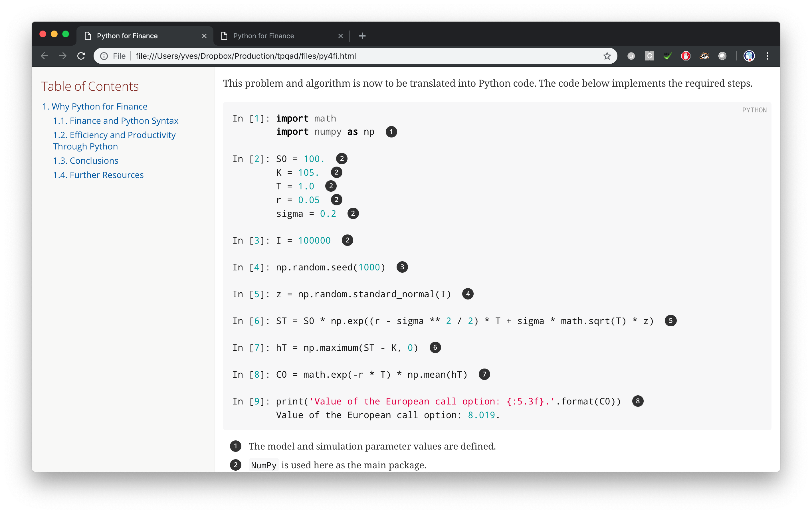Click the site information icon before File
Viewport: 812px width, 514px height.
pos(104,56)
